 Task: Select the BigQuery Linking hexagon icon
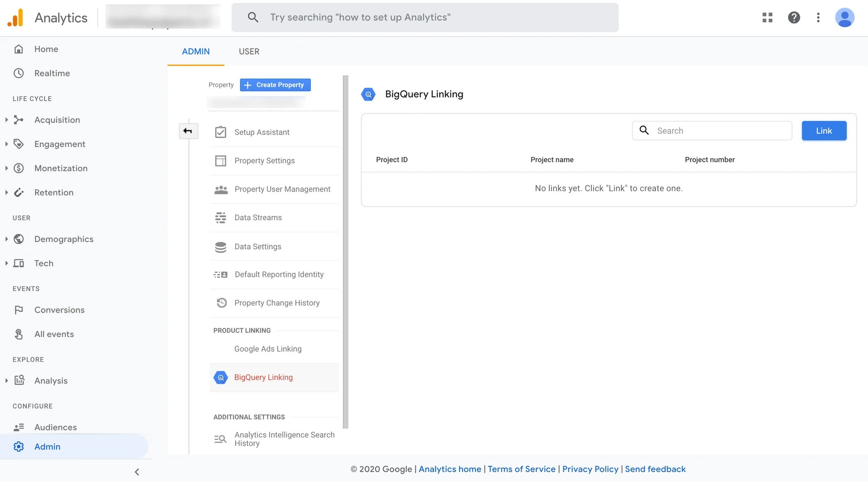[221, 377]
